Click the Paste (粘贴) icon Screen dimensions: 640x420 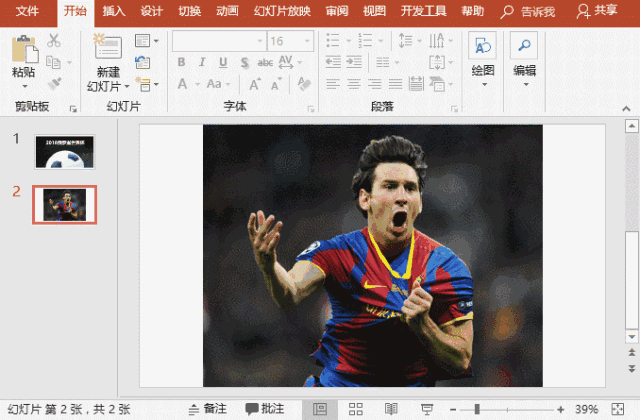(23, 49)
